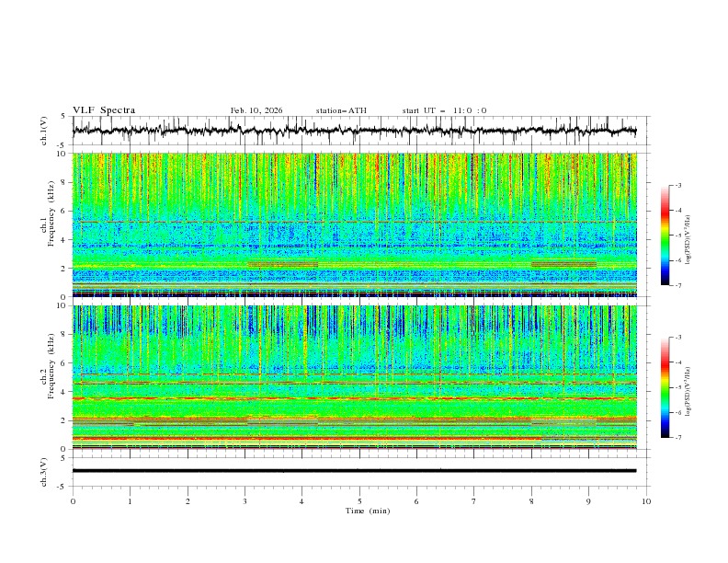Click the time axis tick label '9'
Viewport: 728px width, 563px height.
[x=588, y=501]
